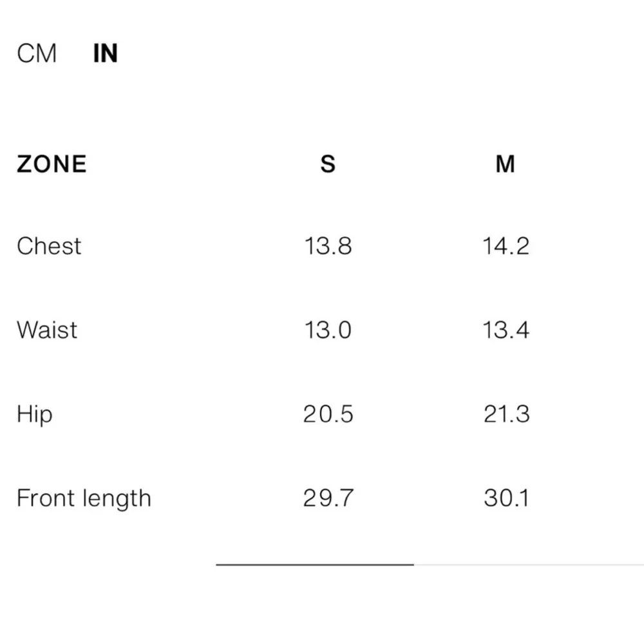Switch size chart units to CM

pyautogui.click(x=37, y=53)
